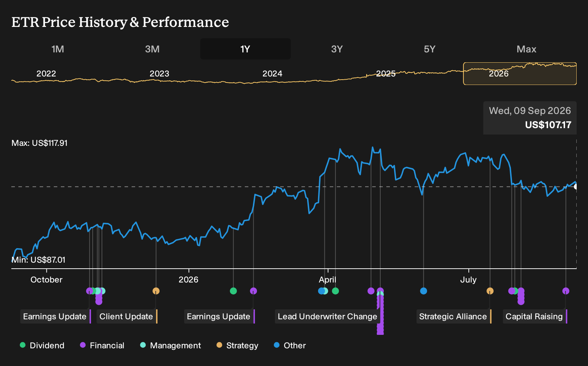This screenshot has width=588, height=366.
Task: Click the 2022 label on overview chart
Action: (46, 74)
